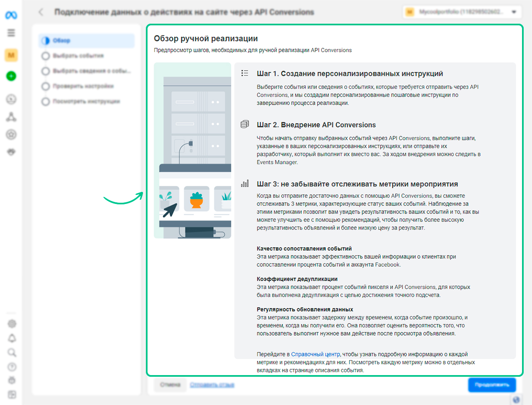Click the database icon beside Шаг 2

tap(245, 124)
